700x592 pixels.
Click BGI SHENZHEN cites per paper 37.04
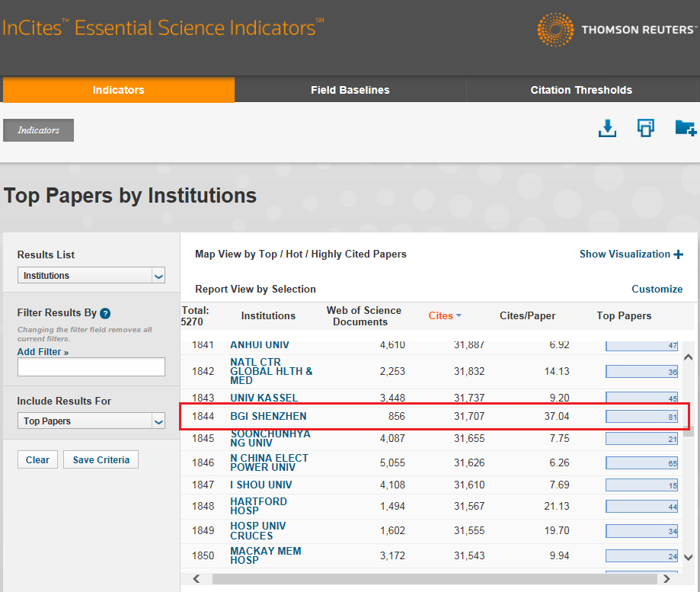[x=556, y=416]
